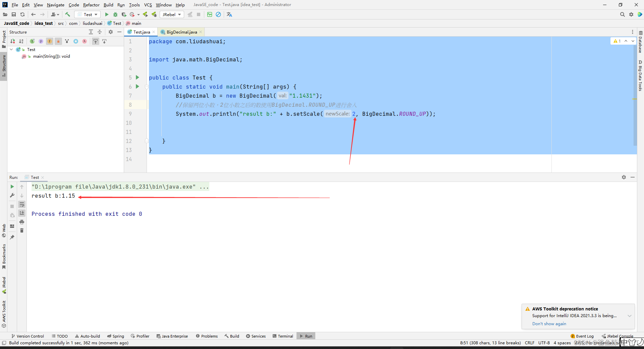Image resolution: width=644 pixels, height=349 pixels.
Task: Open Structure panel gear options
Action: coord(111,32)
